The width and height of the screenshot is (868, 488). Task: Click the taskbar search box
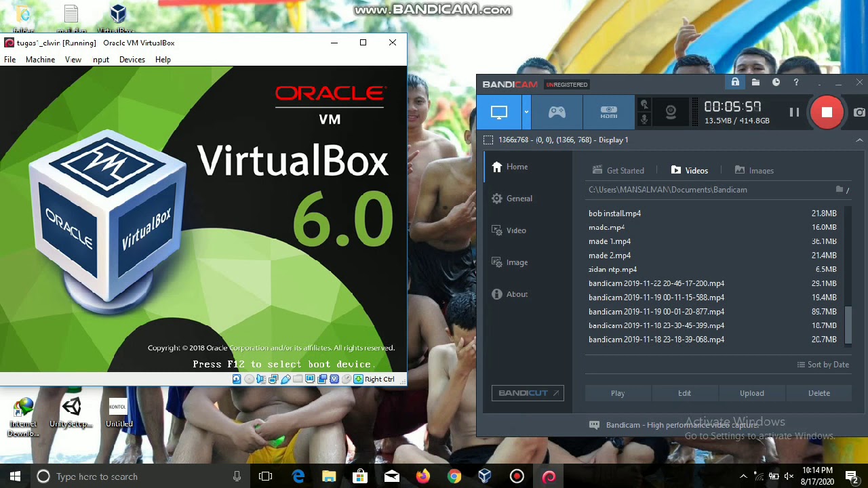pos(140,476)
